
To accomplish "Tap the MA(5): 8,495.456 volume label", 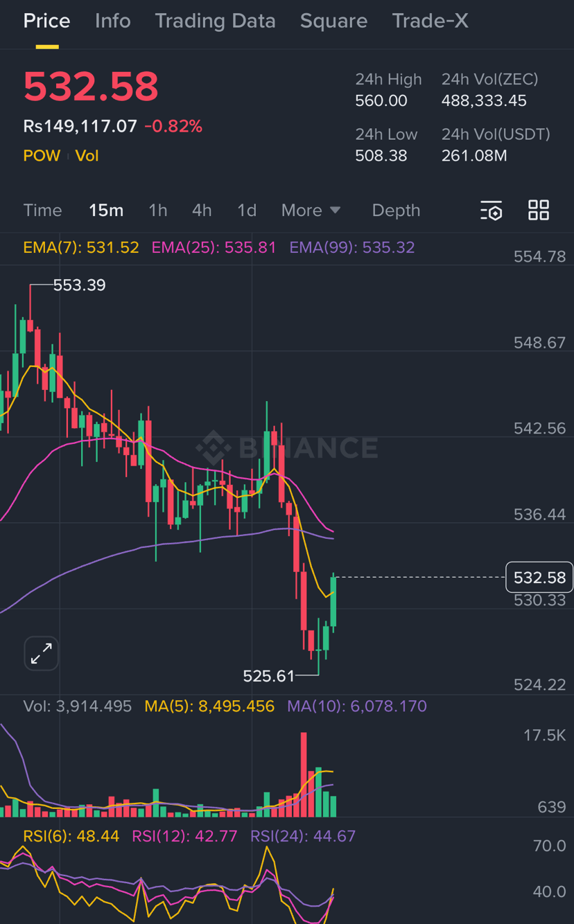I will (209, 706).
